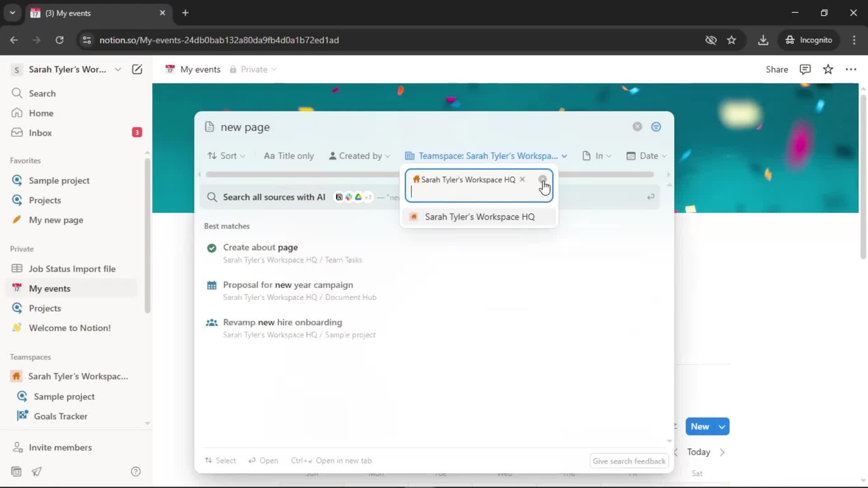Remove Sarah Tyler's Workspace HQ chip
This screenshot has width=868, height=488.
click(522, 179)
